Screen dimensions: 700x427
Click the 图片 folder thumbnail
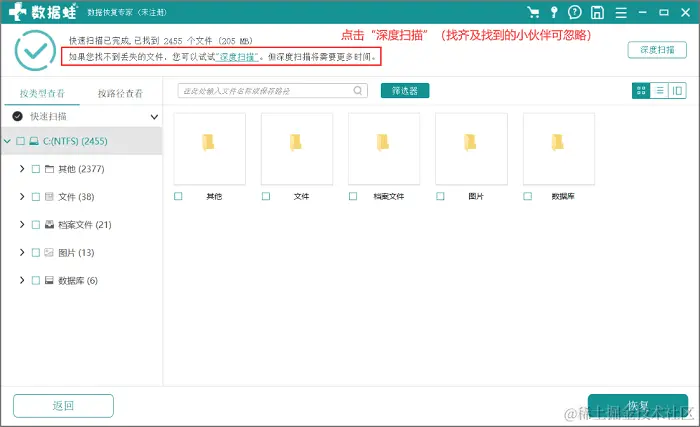(471, 149)
